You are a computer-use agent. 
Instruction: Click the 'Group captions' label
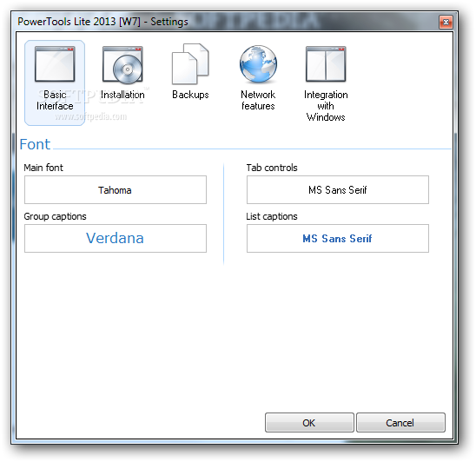[x=55, y=216]
